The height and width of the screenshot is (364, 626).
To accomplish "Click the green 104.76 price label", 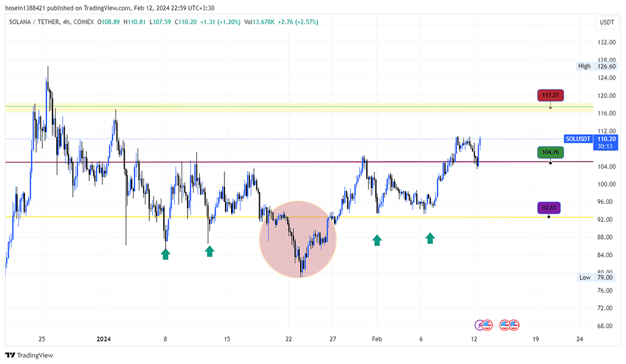I will pos(550,152).
